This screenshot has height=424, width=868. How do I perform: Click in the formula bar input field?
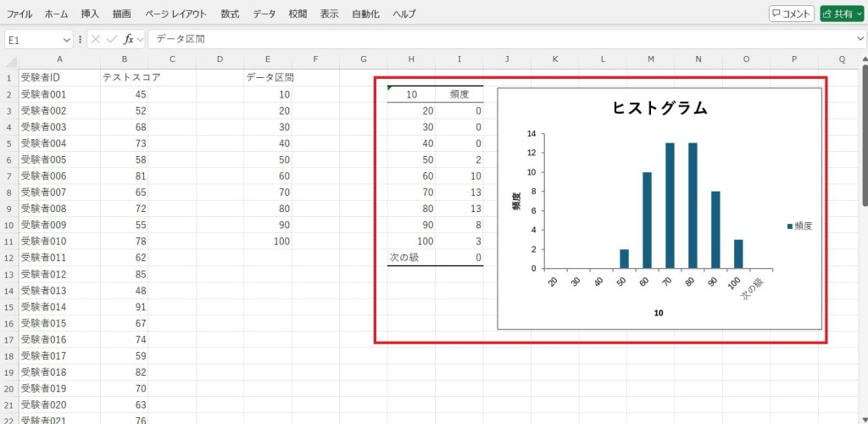(x=500, y=39)
